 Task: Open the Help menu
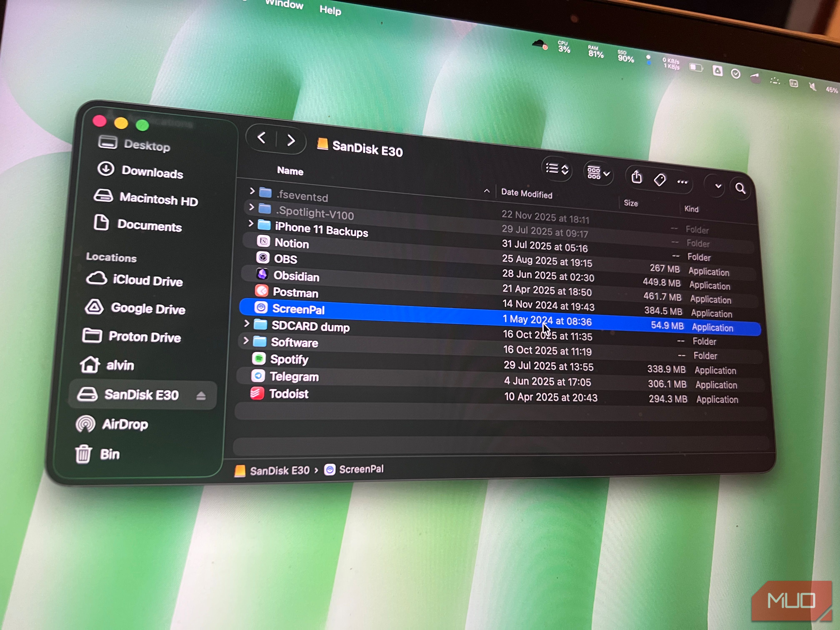330,10
